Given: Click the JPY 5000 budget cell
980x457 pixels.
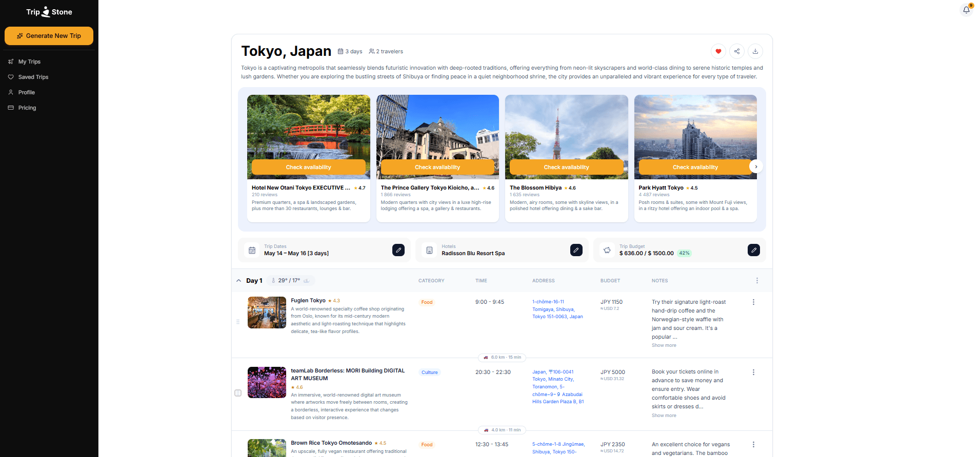Looking at the screenshot, I should [x=613, y=372].
